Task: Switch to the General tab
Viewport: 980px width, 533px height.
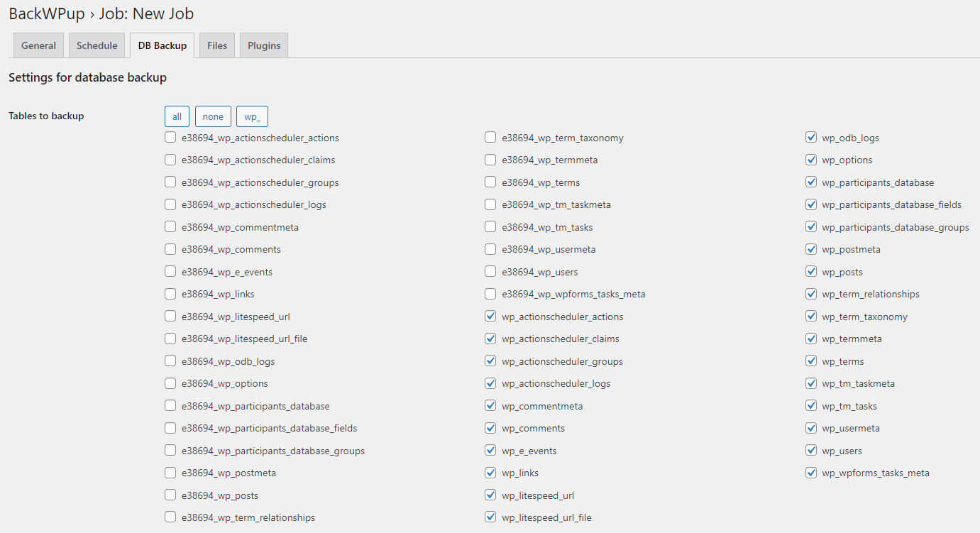Action: 38,45
